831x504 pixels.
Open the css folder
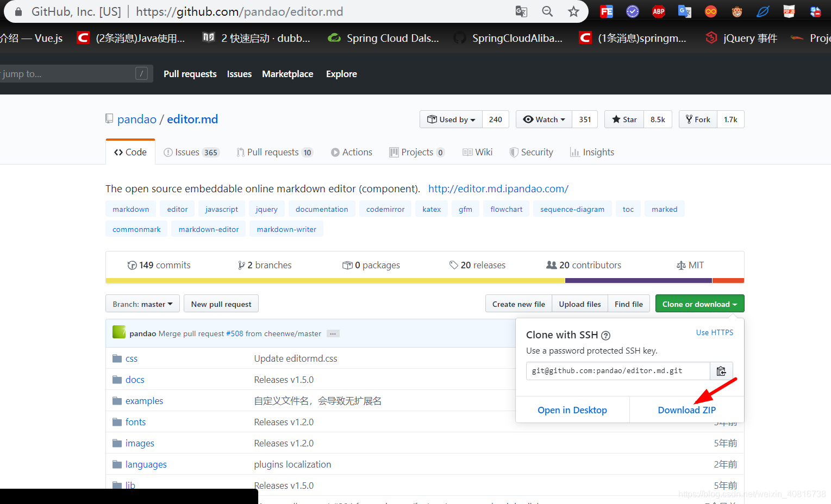[132, 358]
